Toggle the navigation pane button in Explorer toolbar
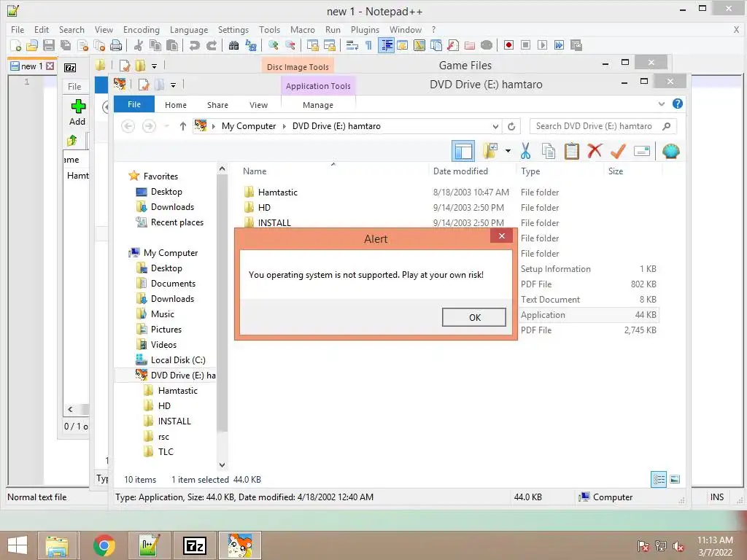The height and width of the screenshot is (560, 747). click(x=463, y=152)
